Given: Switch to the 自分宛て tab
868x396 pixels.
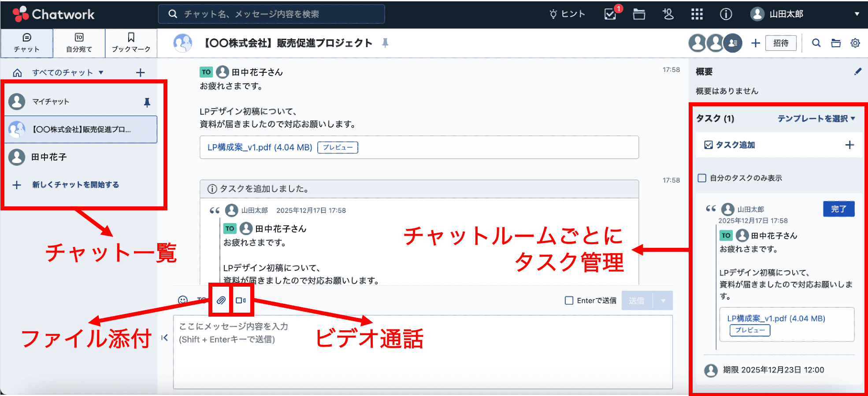Looking at the screenshot, I should tap(79, 43).
